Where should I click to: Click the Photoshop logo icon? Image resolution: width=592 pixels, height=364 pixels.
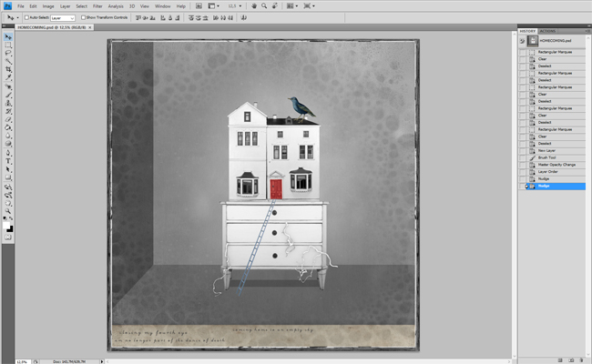[x=6, y=6]
